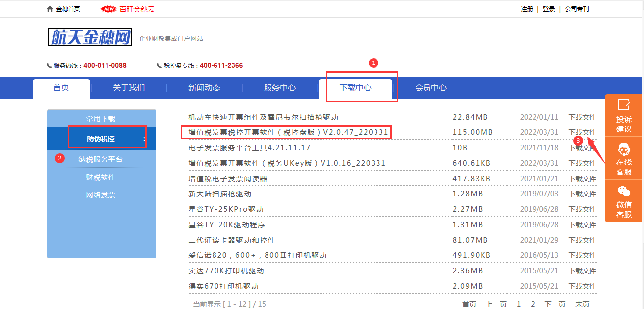Open the 服务中心 navigation tab
Image resolution: width=644 pixels, height=309 pixels.
(x=280, y=88)
